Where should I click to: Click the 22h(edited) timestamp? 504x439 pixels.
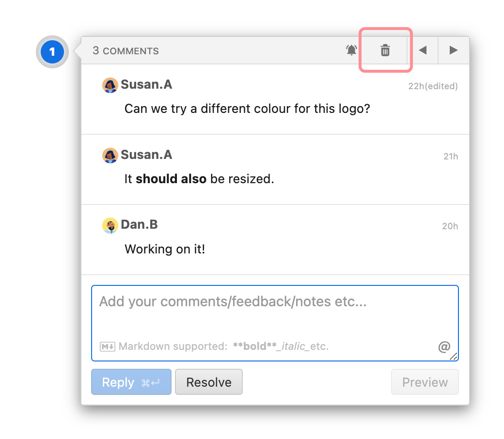(x=433, y=86)
